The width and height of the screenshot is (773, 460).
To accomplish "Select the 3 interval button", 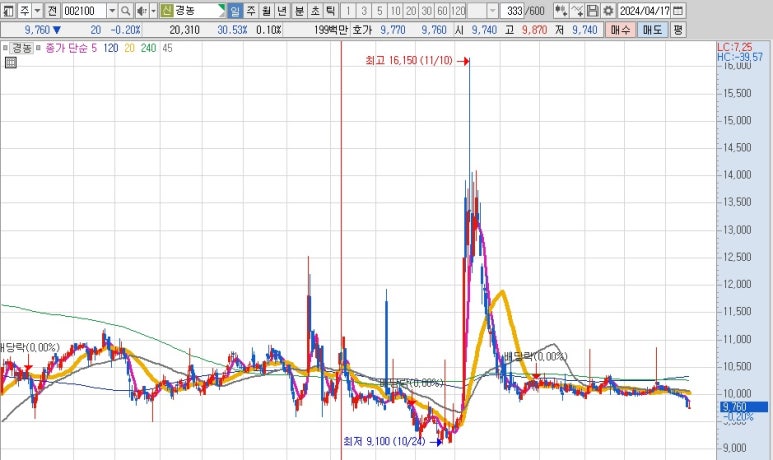I will [x=364, y=10].
